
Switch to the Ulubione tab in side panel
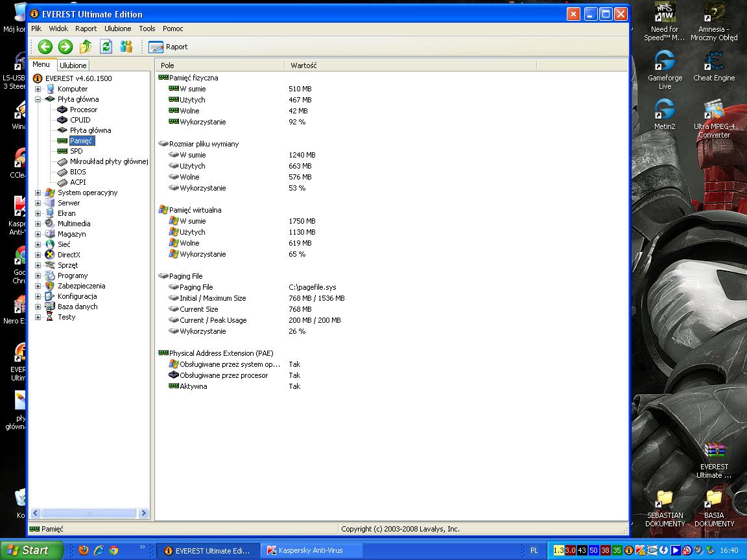click(x=73, y=65)
